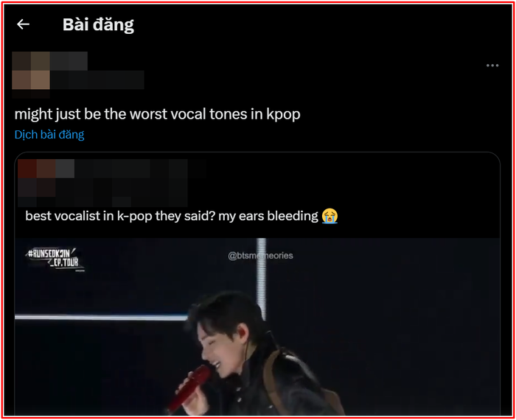This screenshot has width=516, height=420.
Task: Click the #RUNSEOKJIN_EP.TOUR logo on the video
Action: [x=55, y=259]
